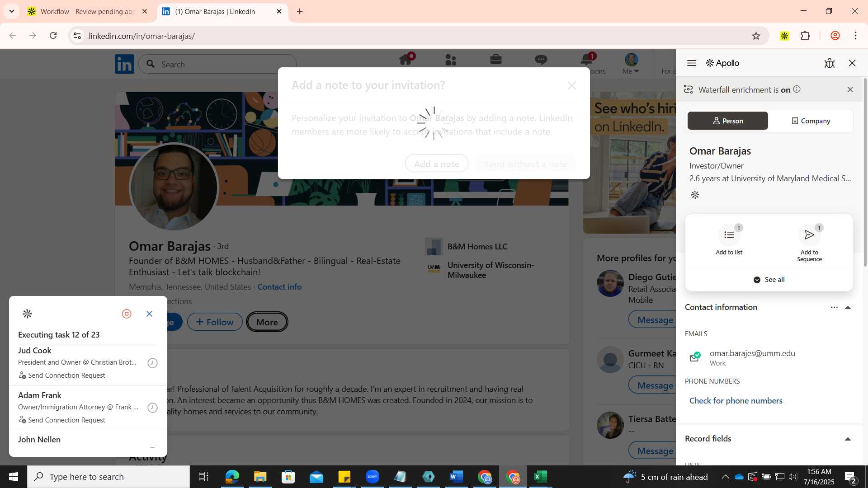Click the LinkedIn search field
The width and height of the screenshot is (868, 488).
click(x=217, y=64)
